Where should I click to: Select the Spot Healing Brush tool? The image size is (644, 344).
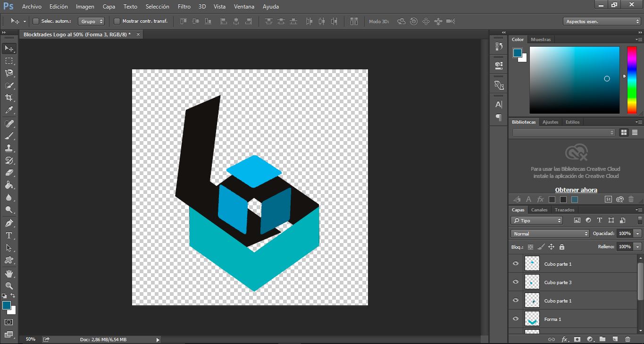pos(9,124)
